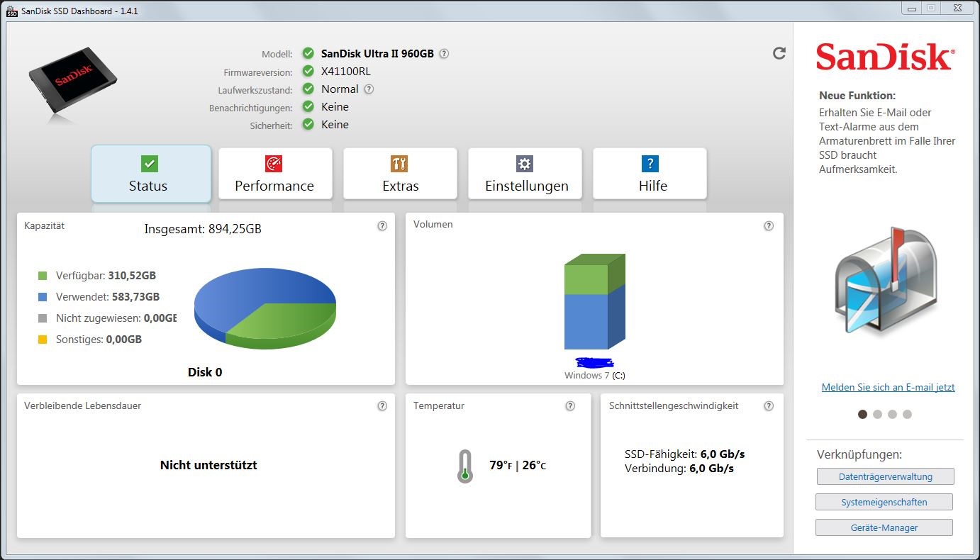The height and width of the screenshot is (560, 980).
Task: Click the gray Nicht zugewiesen swatch
Action: (x=43, y=318)
